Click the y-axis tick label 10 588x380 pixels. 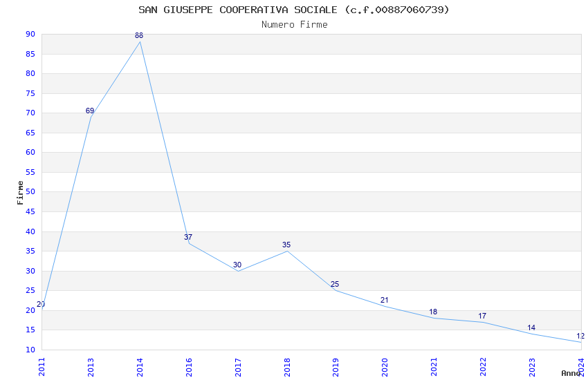(30, 350)
